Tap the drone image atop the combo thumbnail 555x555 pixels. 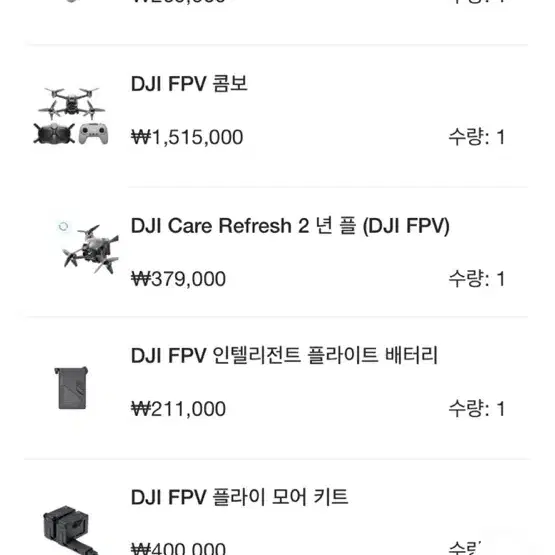(x=71, y=102)
